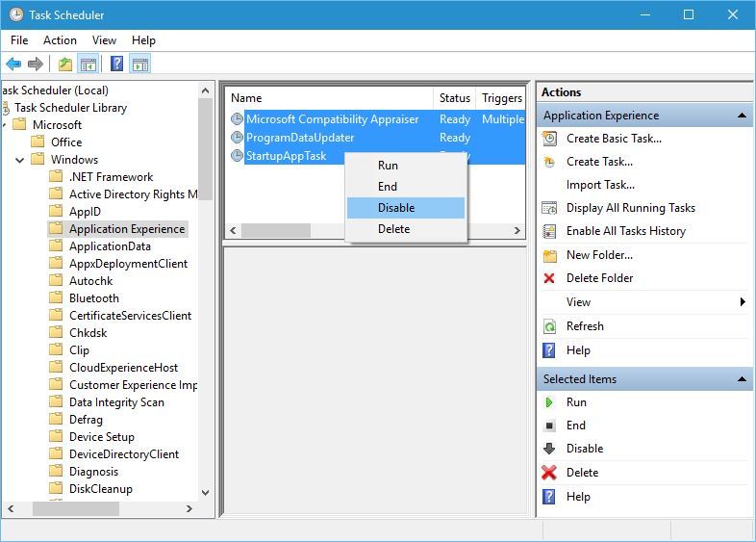Click the Enable All Tasks History icon
The width and height of the screenshot is (756, 542).
(x=549, y=231)
